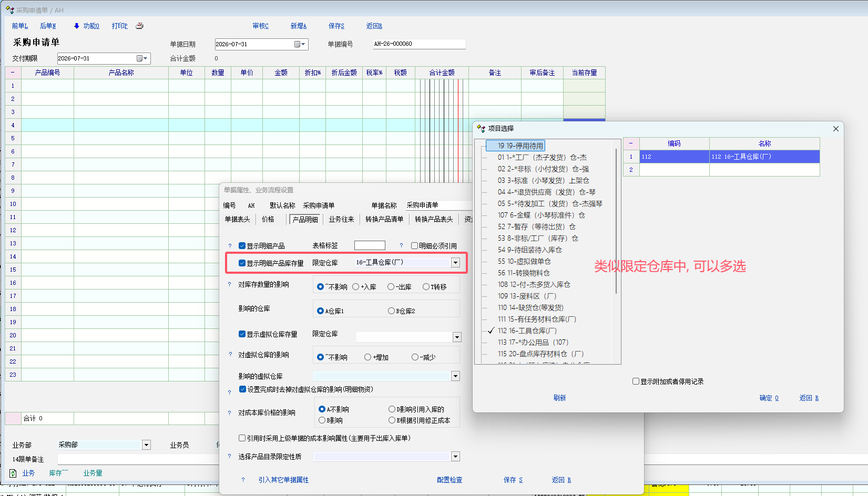
Task: Select tree item 56 11-转换物料仓
Action: (x=524, y=273)
